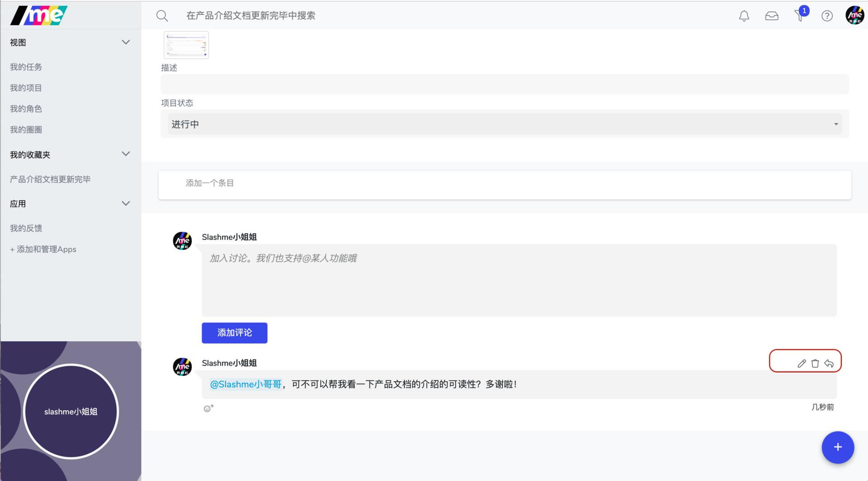The image size is (868, 481).
Task: Click the search magnifier icon
Action: [x=162, y=16]
